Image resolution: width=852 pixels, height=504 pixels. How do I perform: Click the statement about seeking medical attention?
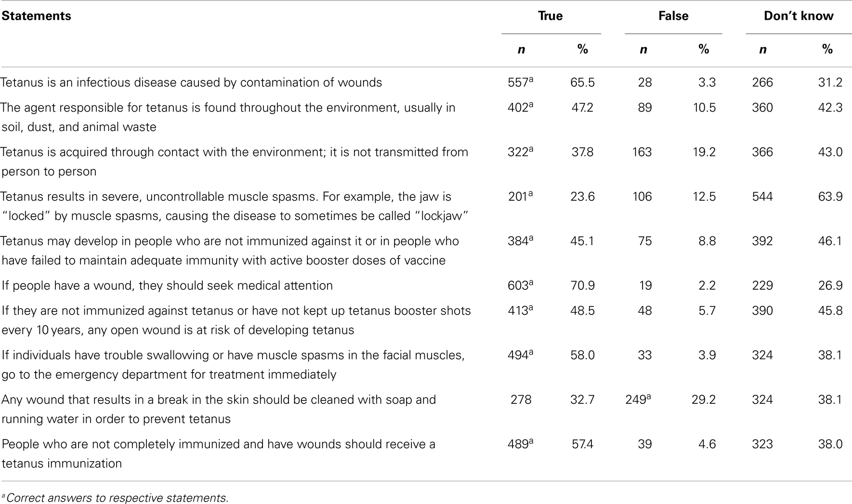pos(167,285)
